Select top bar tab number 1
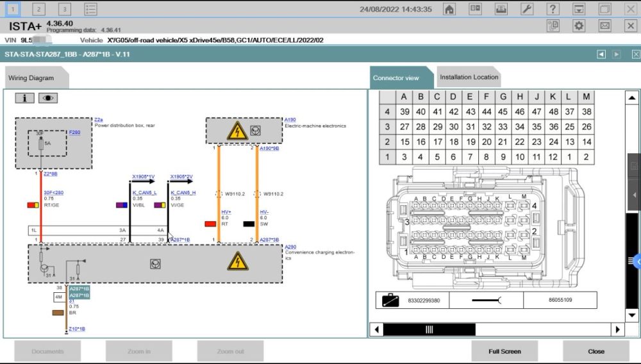 [13, 9]
